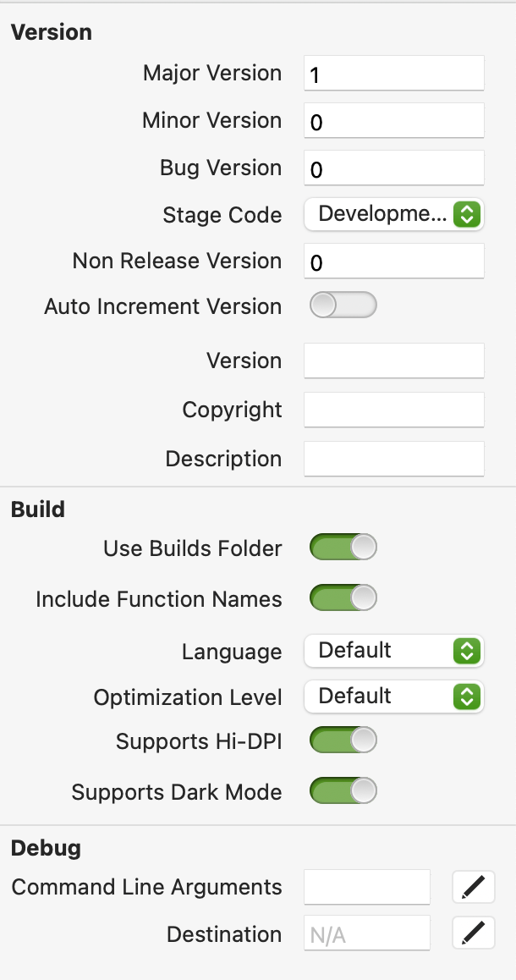Open the Command Line Arguments editor pencil icon
The height and width of the screenshot is (980, 516).
pyautogui.click(x=473, y=886)
